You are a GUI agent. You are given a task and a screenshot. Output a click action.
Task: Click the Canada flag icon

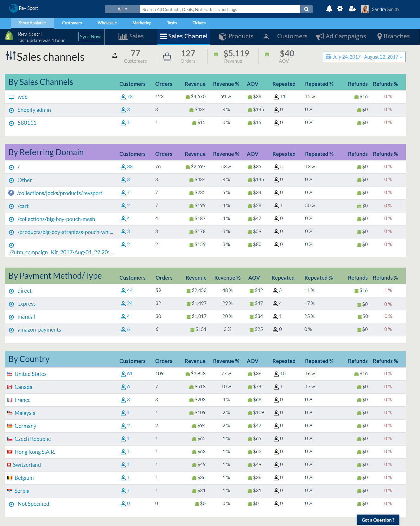point(10,387)
